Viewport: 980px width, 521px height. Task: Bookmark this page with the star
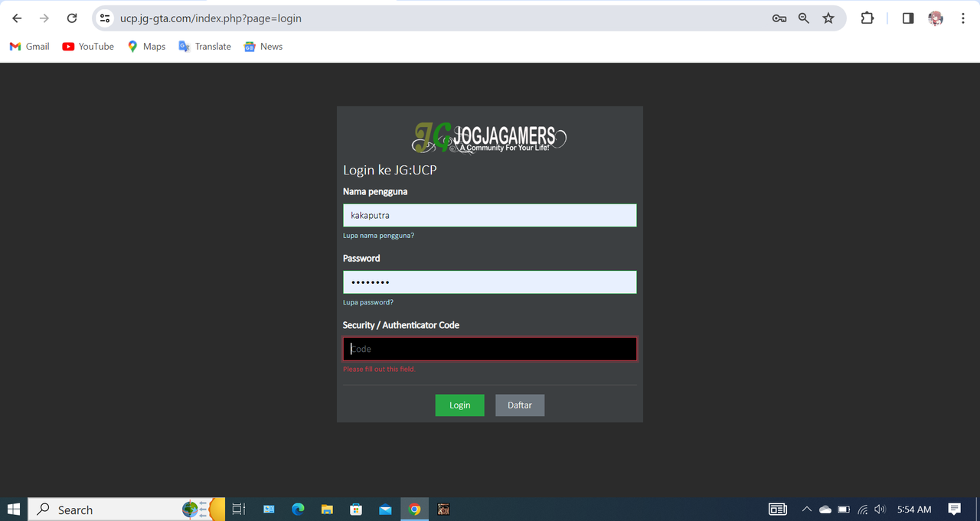click(x=828, y=18)
